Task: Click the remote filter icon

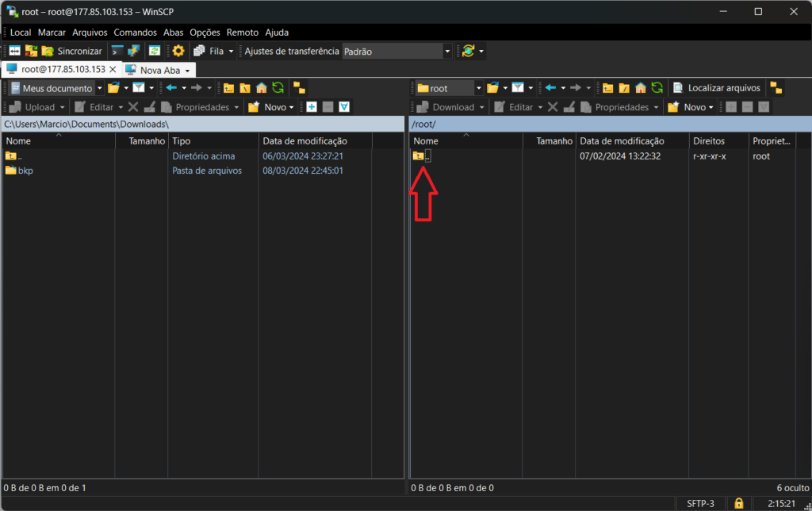Action: [518, 88]
